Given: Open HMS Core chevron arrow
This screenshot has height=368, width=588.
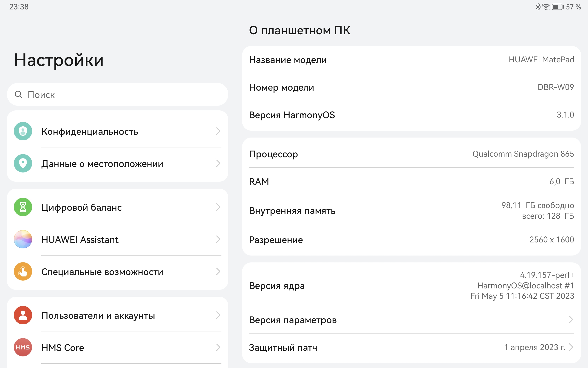Looking at the screenshot, I should tap(218, 347).
